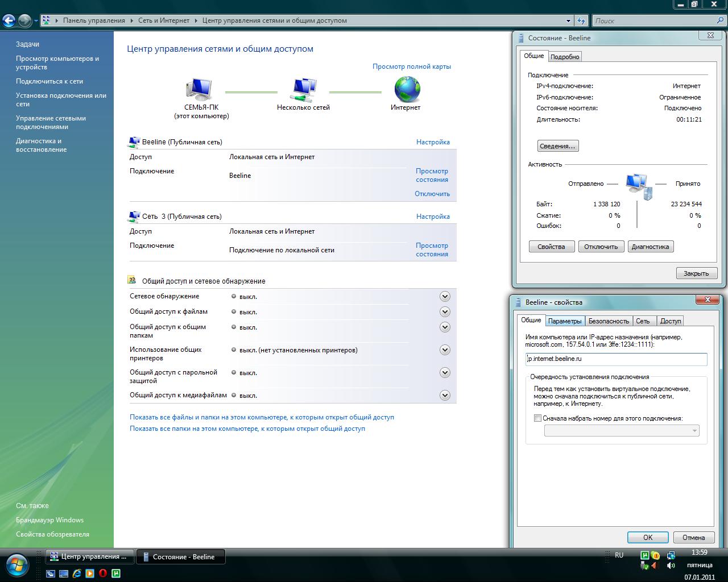This screenshot has height=582, width=728.
Task: Click the RU language indicator
Action: pyautogui.click(x=619, y=555)
